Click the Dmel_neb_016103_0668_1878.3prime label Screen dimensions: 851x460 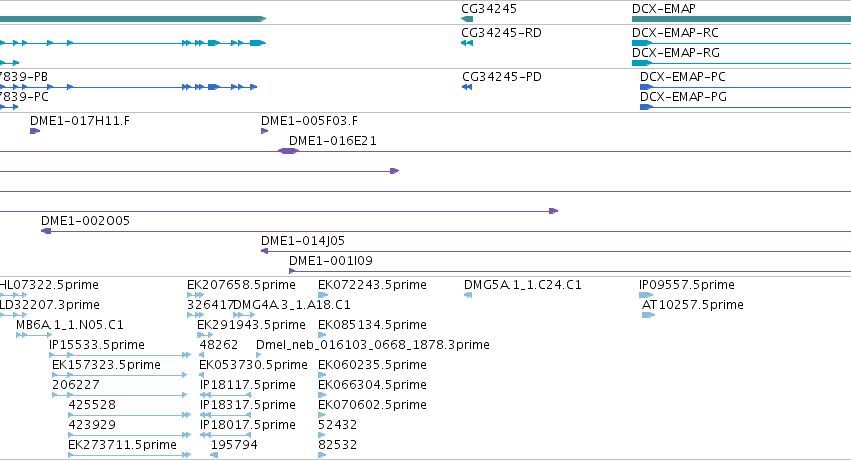(x=373, y=345)
